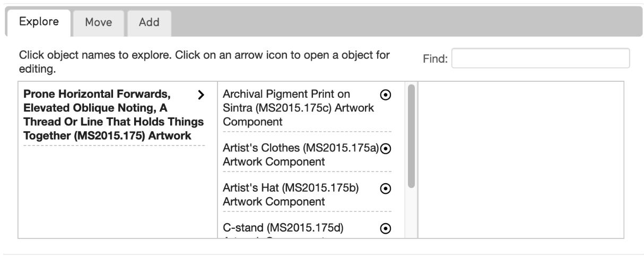644x256 pixels.
Task: Select the Add tab
Action: pos(149,23)
